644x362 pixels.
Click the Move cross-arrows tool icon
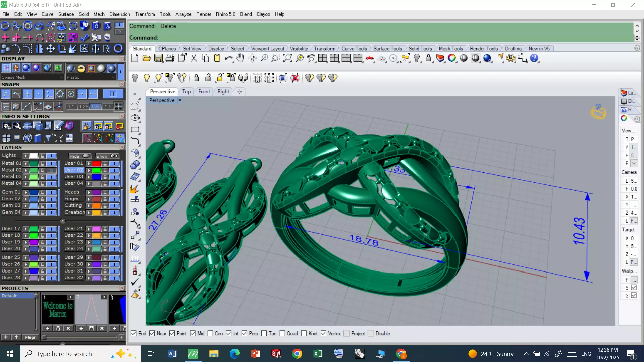coord(51,49)
